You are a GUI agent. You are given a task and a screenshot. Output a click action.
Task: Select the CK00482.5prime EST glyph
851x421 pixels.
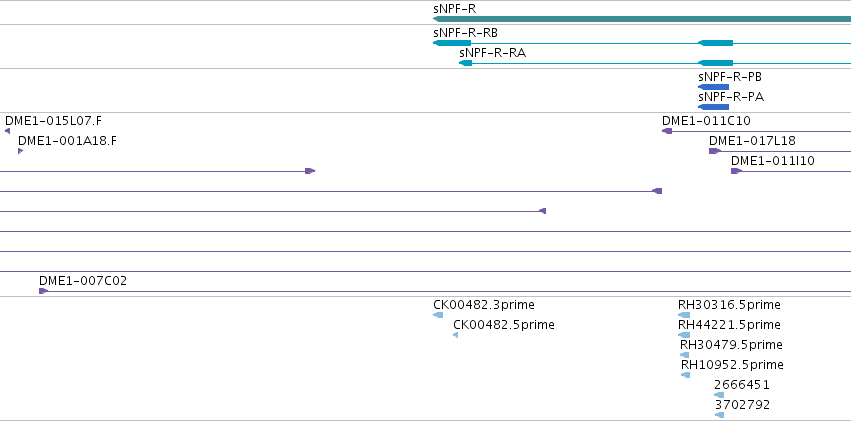point(455,335)
